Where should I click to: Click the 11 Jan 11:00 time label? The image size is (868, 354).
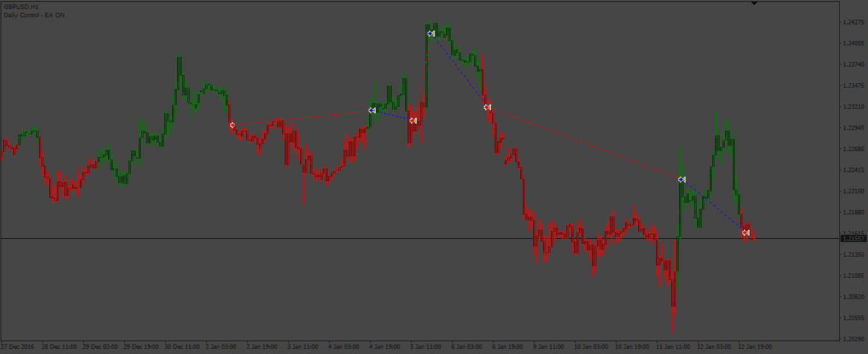674,347
